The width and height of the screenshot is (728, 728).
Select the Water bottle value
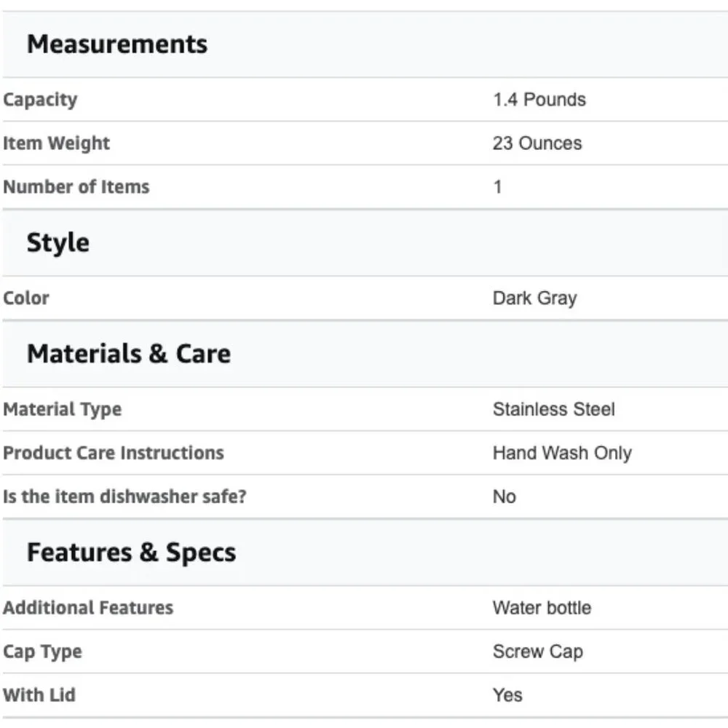tap(542, 608)
